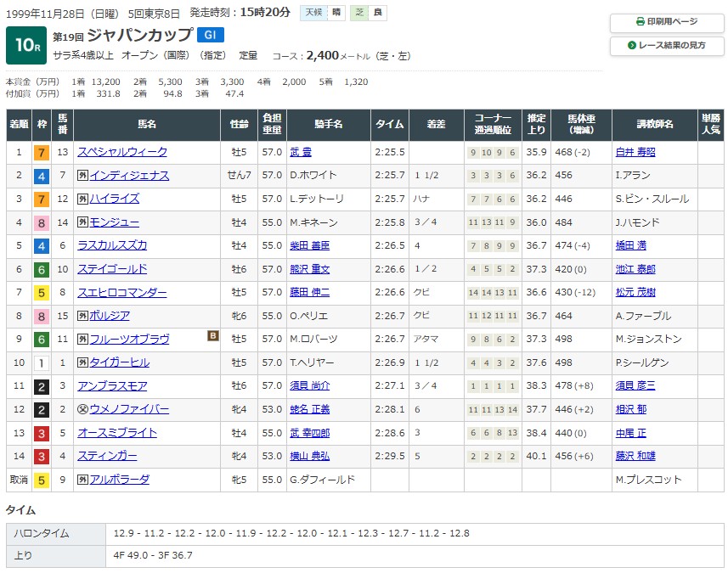Open jockey link 横山 典弘

tap(308, 456)
